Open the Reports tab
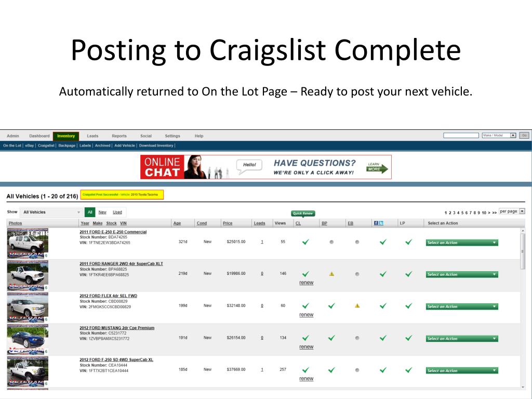The image size is (532, 399). [x=119, y=136]
